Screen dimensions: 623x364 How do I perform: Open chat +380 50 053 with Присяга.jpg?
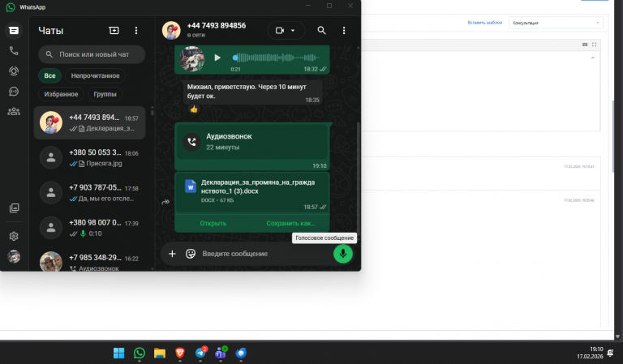90,157
